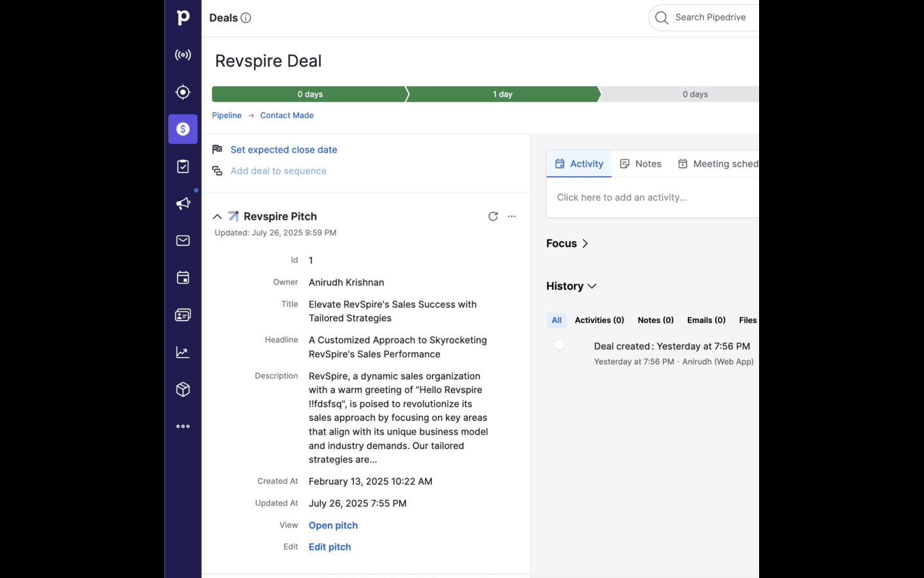
Task: Click the pitch Title value text
Action: pyautogui.click(x=393, y=311)
